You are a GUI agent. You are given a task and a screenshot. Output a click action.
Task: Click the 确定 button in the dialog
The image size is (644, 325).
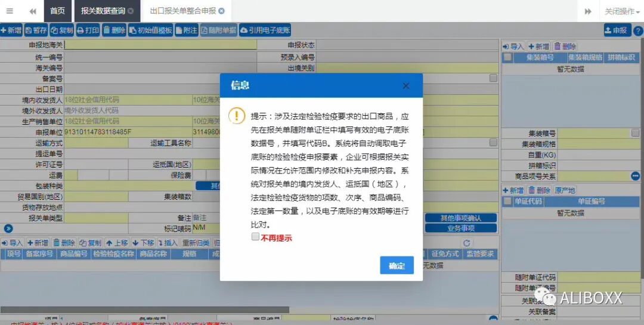397,265
